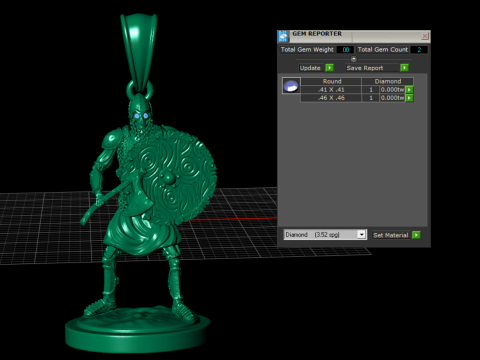Click the Set Material button

pyautogui.click(x=391, y=235)
